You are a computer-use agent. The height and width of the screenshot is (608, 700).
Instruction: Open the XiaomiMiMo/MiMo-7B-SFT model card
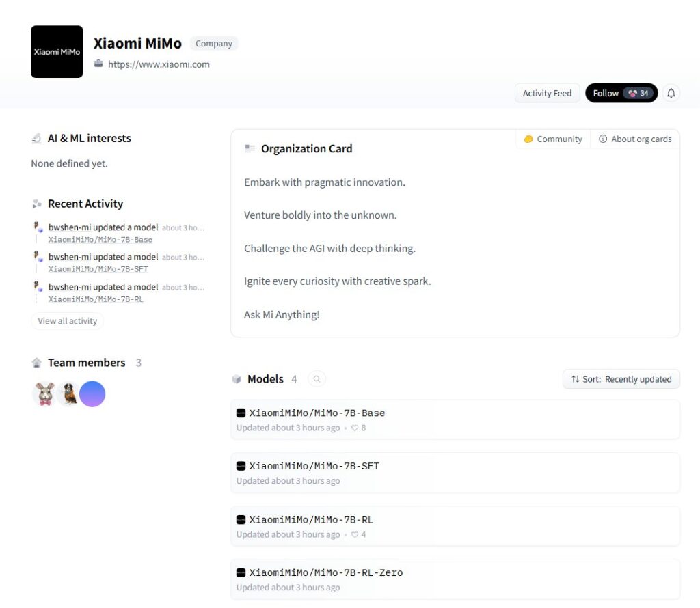point(455,473)
